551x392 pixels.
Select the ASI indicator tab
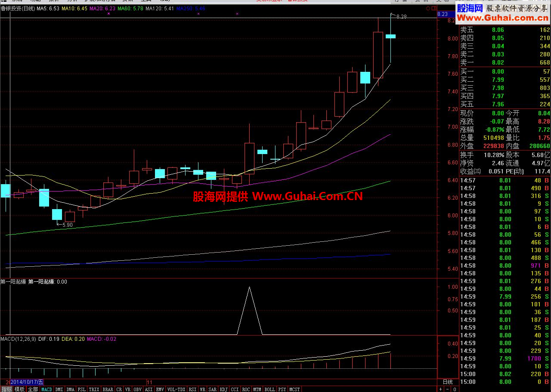149,389
